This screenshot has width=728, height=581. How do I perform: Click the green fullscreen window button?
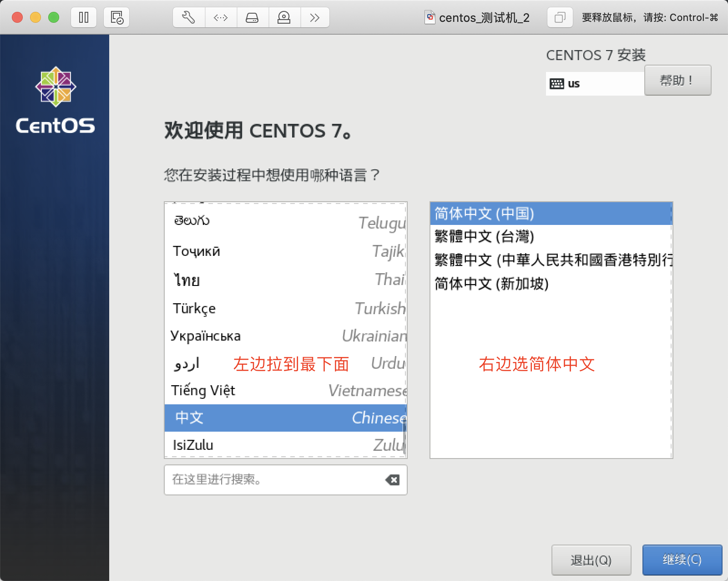click(x=54, y=17)
